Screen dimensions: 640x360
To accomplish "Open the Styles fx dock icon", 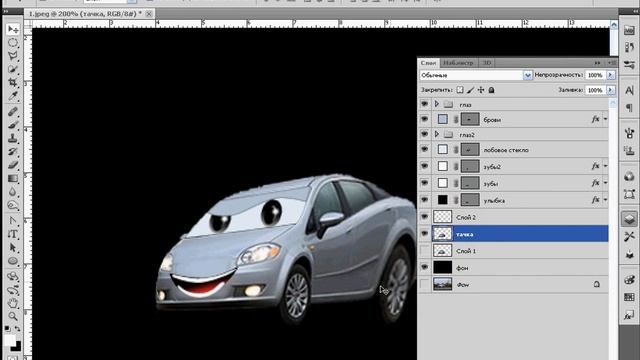I will pos(629,315).
